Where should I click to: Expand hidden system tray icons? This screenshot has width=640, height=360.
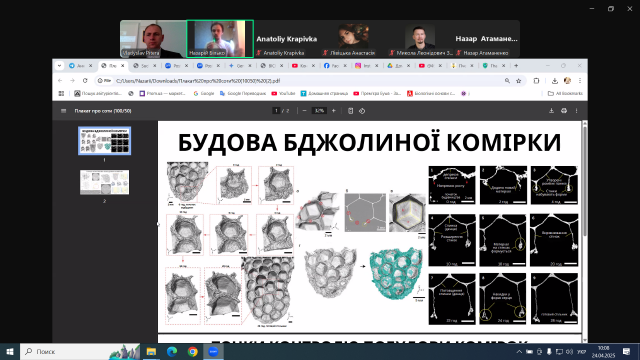coord(519,351)
